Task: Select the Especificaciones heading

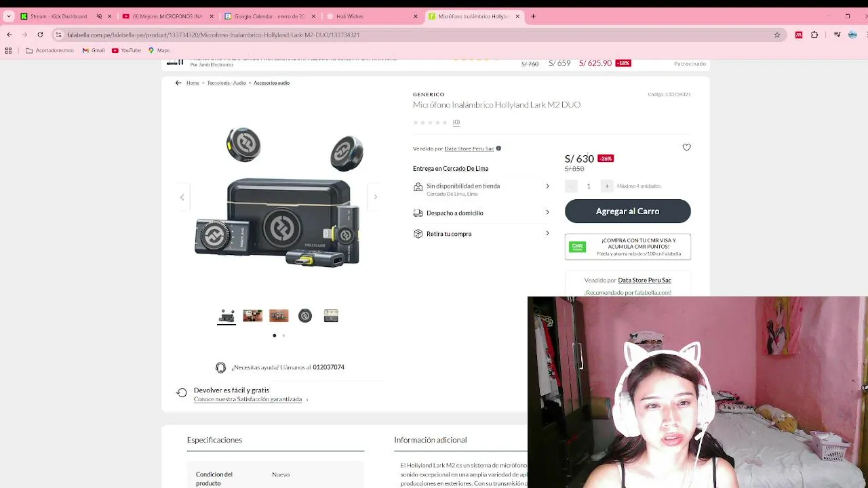Action: click(x=214, y=440)
